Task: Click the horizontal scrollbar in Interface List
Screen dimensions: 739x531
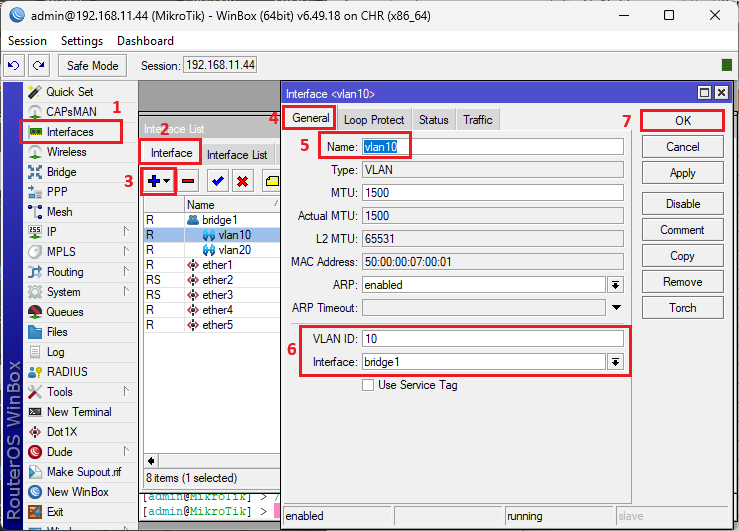Action: coord(210,461)
